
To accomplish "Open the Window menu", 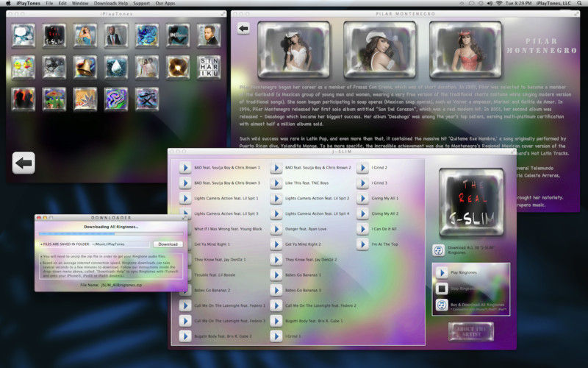I will [80, 3].
